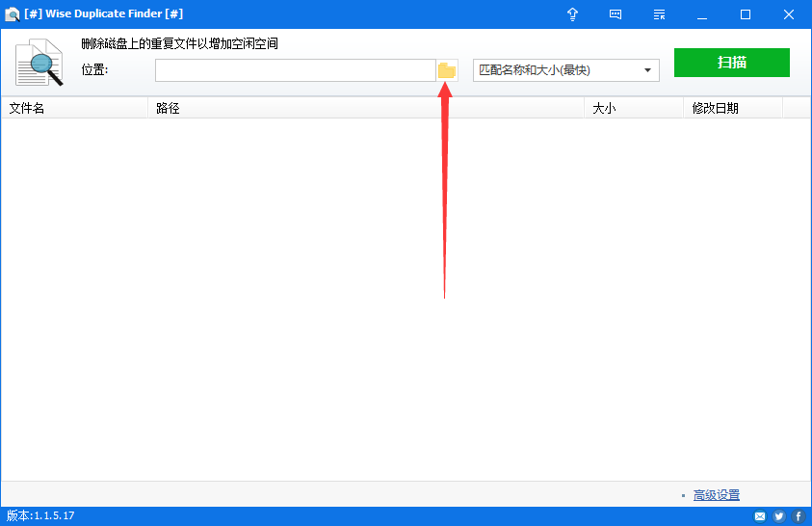Click the document magnifier logo icon
This screenshot has width=812, height=526.
coord(39,62)
